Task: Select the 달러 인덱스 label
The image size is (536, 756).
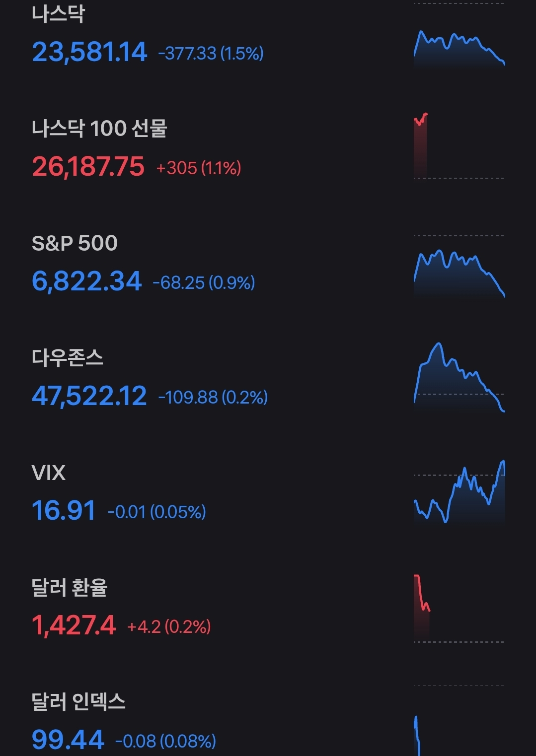Action: click(x=78, y=702)
